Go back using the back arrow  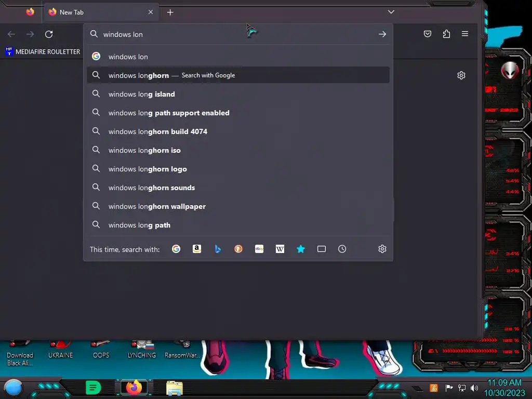pos(11,34)
